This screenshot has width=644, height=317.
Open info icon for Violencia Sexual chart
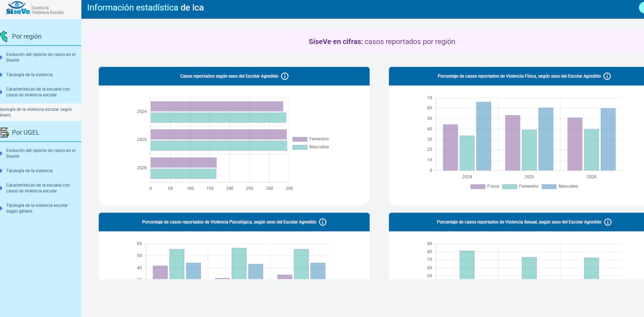point(608,222)
